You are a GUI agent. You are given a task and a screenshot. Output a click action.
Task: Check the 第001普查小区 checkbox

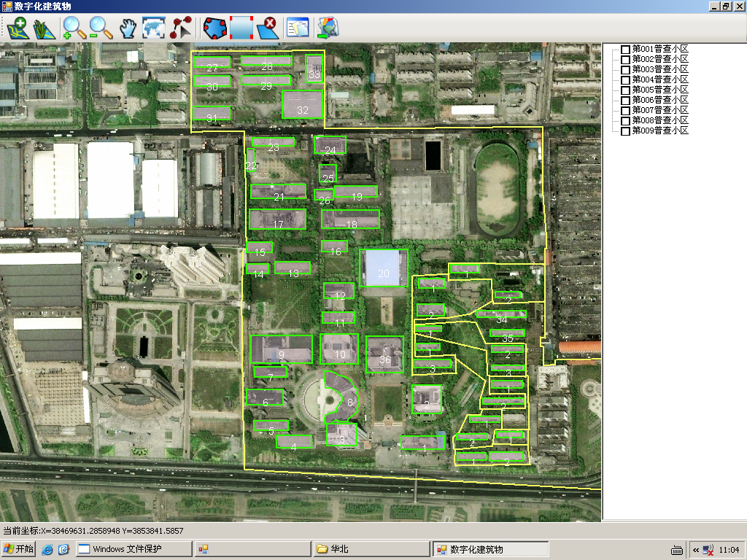[x=625, y=50]
